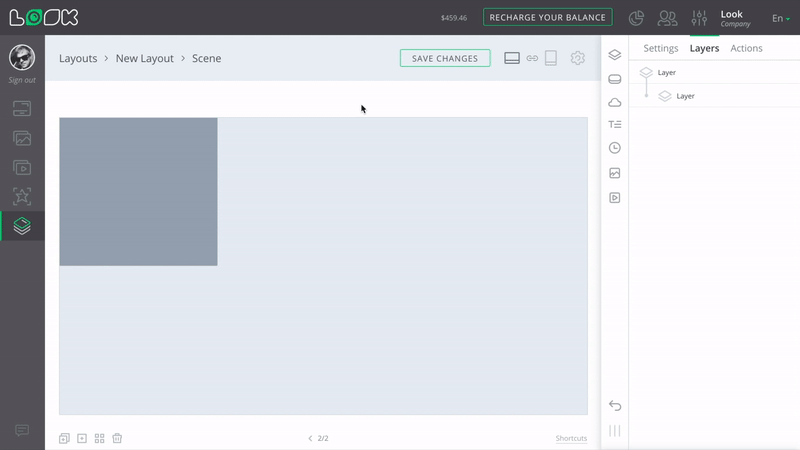Viewport: 800px width, 450px height.
Task: Switch to the Settings tab
Action: 660,48
